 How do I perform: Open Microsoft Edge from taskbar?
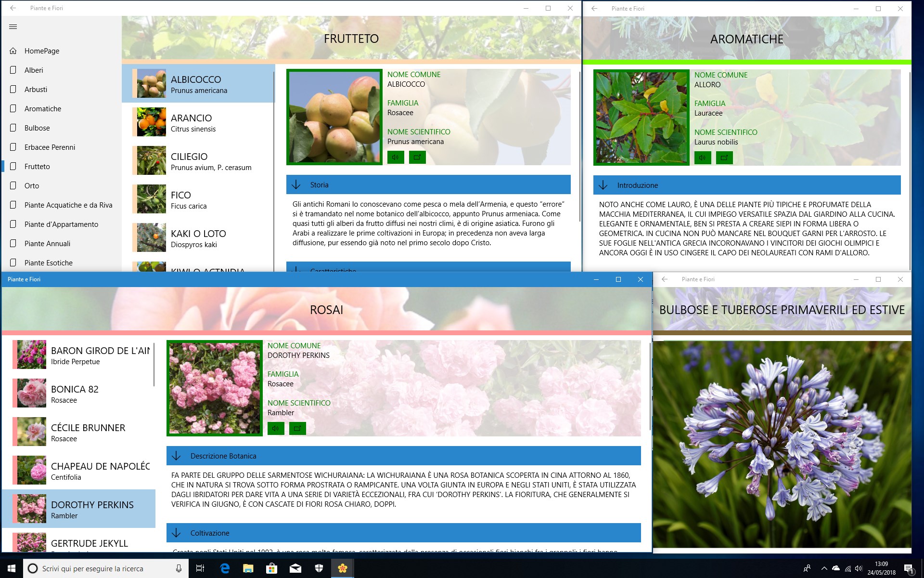point(225,568)
